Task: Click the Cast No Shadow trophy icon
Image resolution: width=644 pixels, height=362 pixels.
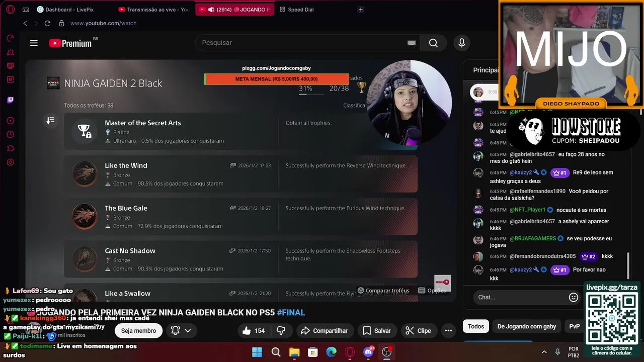Action: click(x=85, y=259)
